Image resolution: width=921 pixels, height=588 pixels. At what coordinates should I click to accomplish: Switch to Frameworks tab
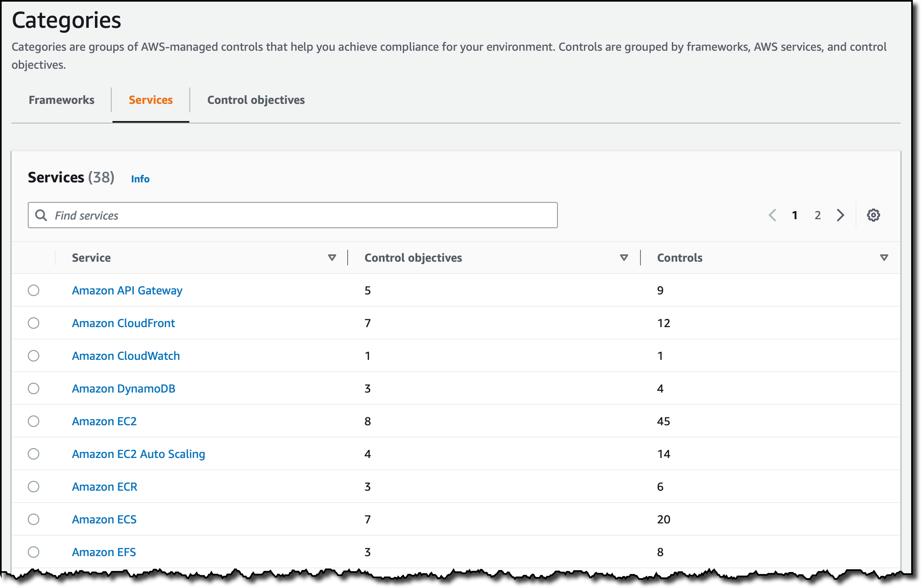coord(61,100)
